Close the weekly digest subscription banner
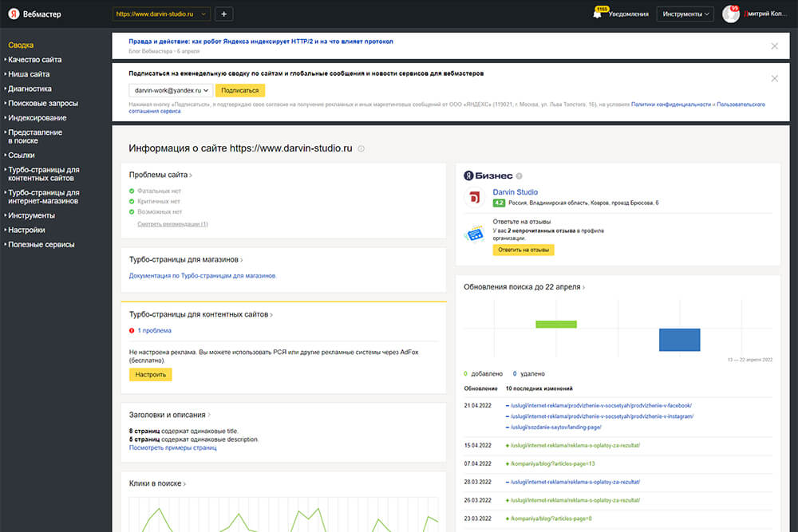The image size is (798, 532). (x=774, y=78)
